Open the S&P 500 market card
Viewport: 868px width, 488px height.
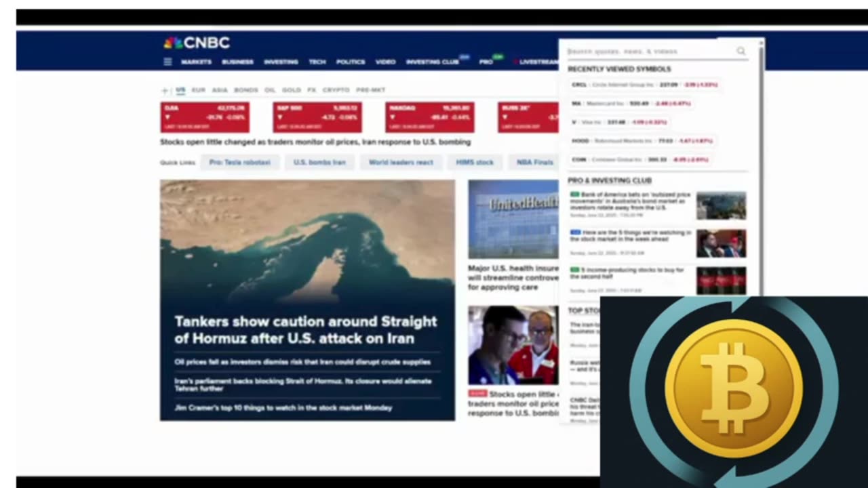point(317,117)
